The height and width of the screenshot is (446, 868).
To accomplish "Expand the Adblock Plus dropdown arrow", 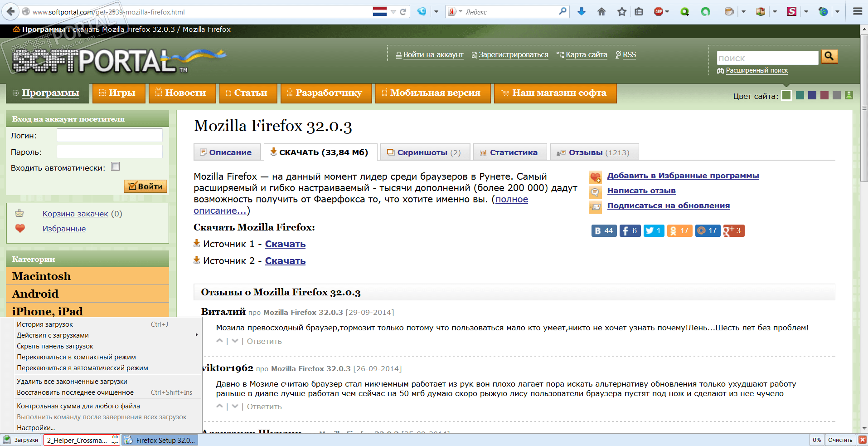I will pyautogui.click(x=667, y=12).
